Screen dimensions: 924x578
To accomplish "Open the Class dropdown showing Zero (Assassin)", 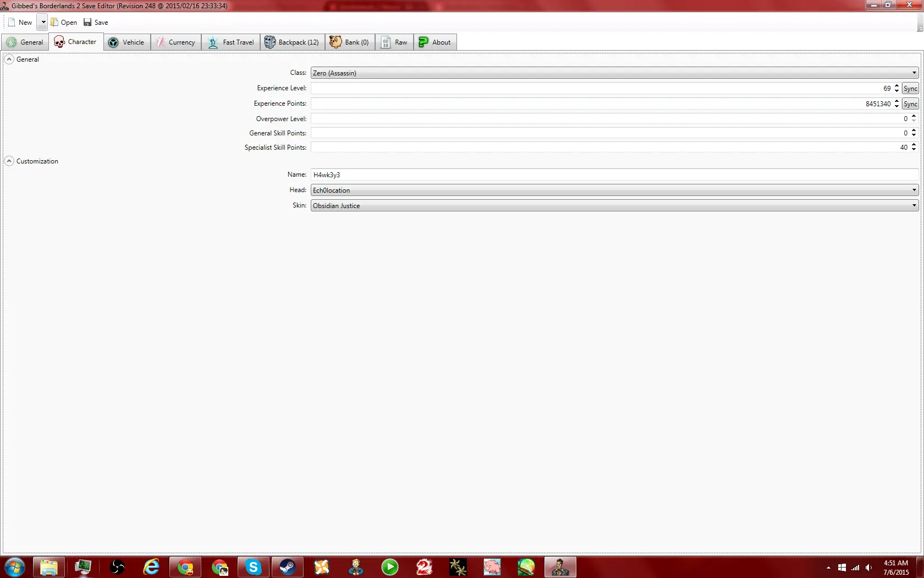I will click(x=614, y=73).
